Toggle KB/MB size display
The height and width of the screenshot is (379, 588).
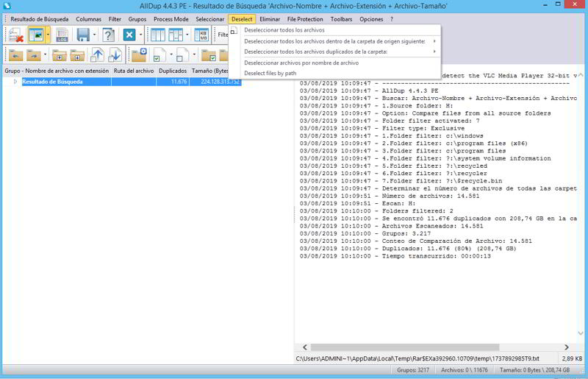point(201,35)
